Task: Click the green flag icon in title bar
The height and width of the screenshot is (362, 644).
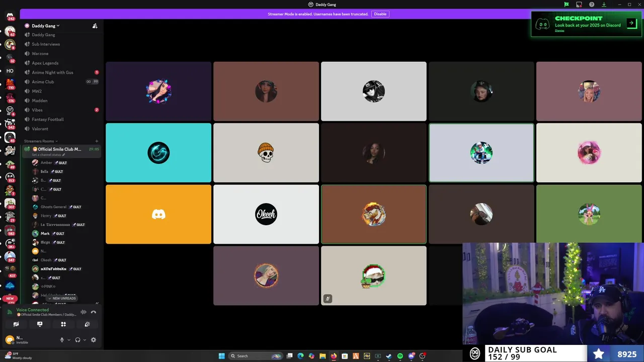Action: pos(567,5)
